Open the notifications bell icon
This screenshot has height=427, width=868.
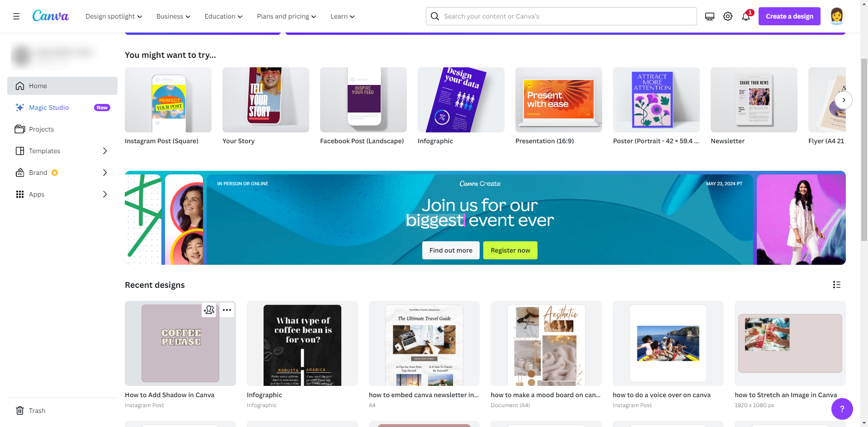[x=746, y=16]
